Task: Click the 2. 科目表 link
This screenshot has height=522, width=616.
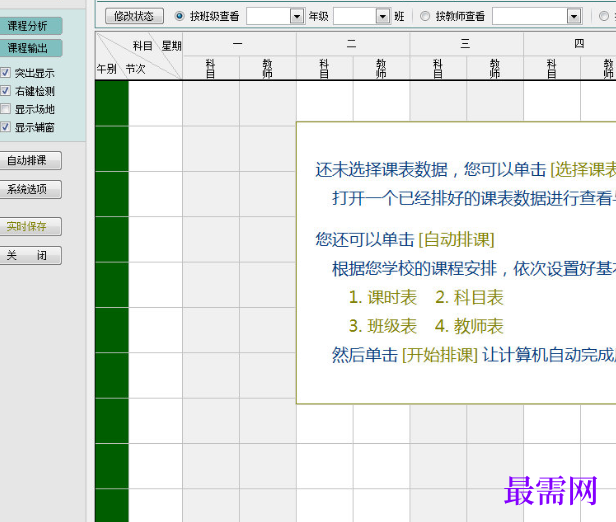Action: (x=469, y=297)
